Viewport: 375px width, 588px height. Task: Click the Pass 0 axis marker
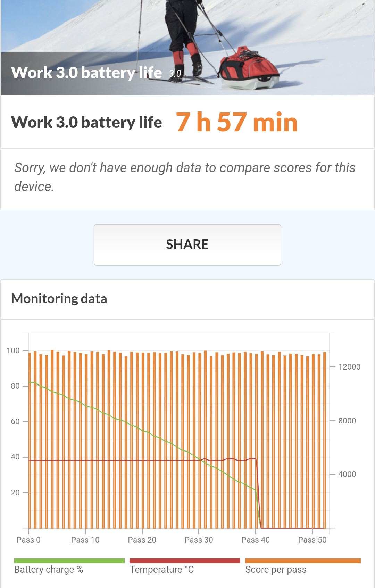pos(28,540)
